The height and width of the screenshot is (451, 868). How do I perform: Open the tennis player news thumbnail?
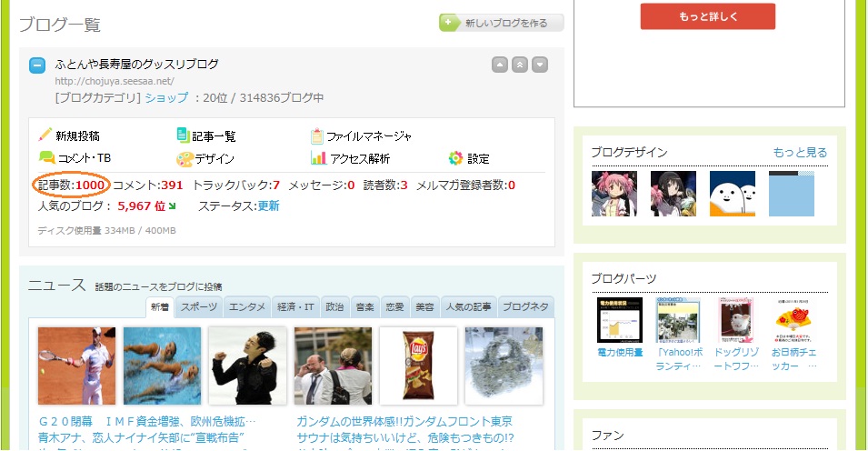(77, 366)
